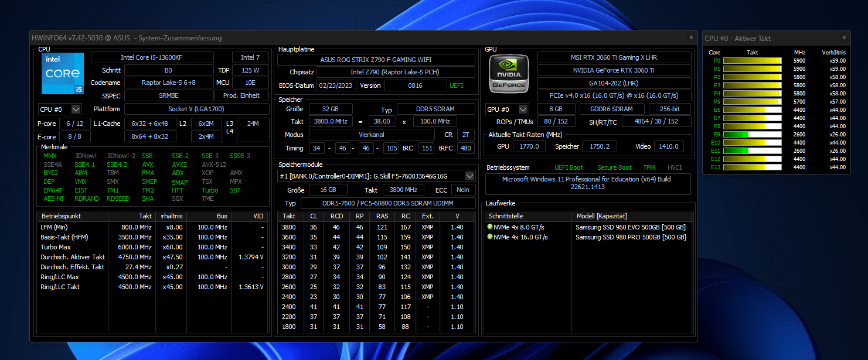This screenshot has height=360, width=868.
Task: Click green status icon of NVMe 4x 16.0 GT/s
Action: (490, 237)
